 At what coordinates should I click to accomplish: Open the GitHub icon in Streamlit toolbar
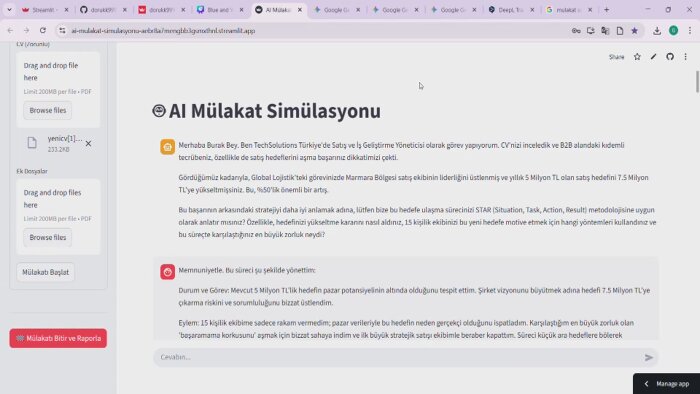[x=670, y=57]
